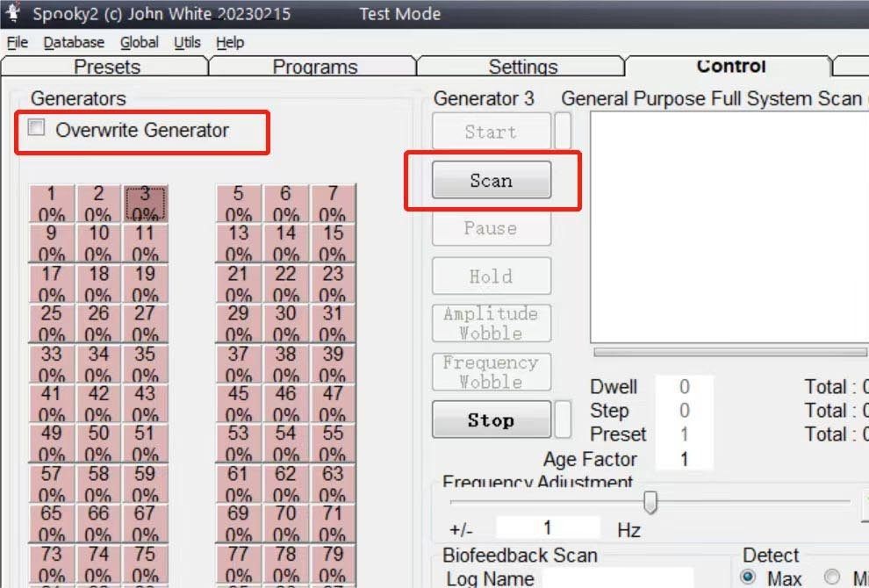Image resolution: width=869 pixels, height=588 pixels.
Task: Open the File menu
Action: (18, 43)
